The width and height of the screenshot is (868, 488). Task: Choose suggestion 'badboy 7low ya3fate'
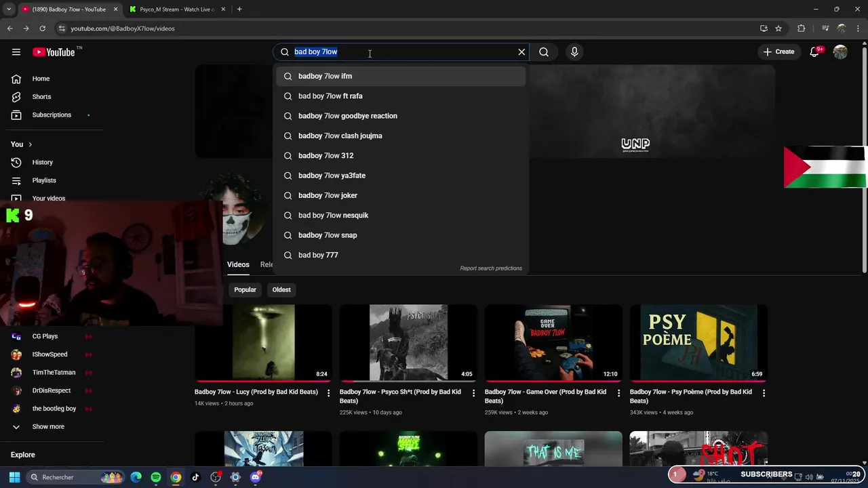click(401, 176)
